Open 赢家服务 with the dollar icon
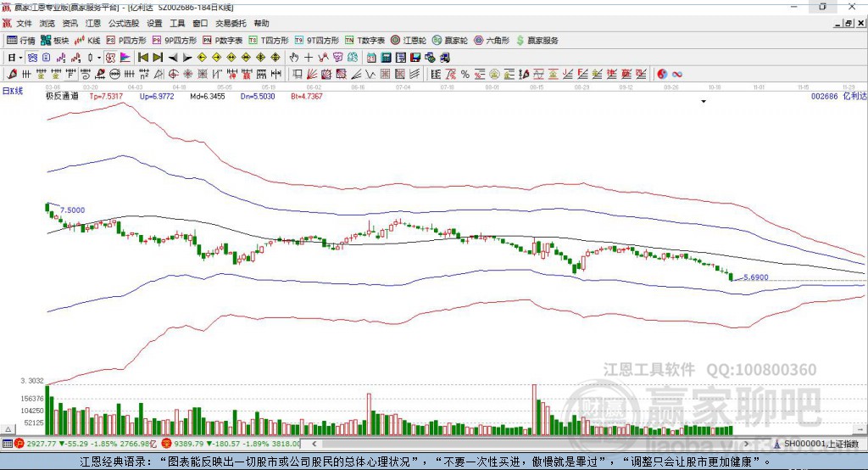Viewport: 868px width, 470px height. (537, 41)
